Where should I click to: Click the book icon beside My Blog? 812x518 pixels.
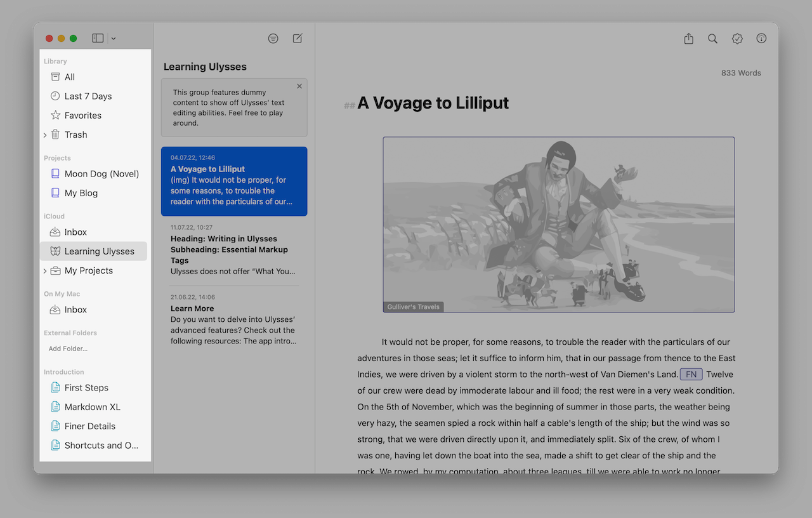55,193
